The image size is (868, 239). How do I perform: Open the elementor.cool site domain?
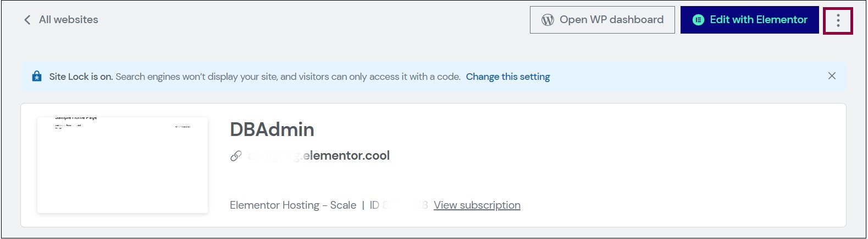click(x=318, y=156)
